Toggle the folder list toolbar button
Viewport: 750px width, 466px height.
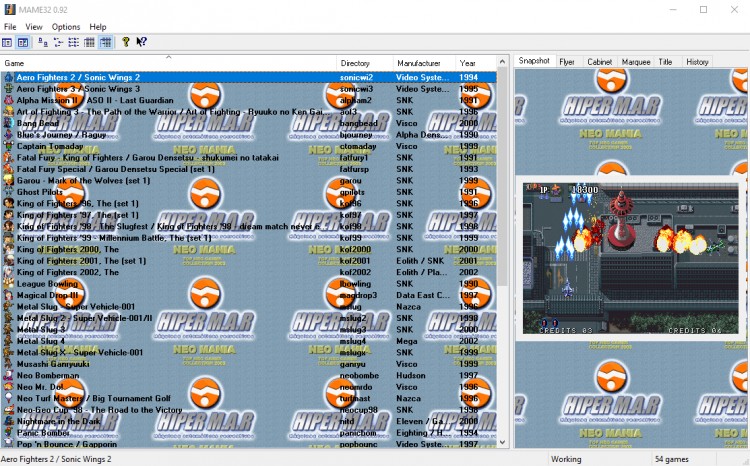coord(7,43)
